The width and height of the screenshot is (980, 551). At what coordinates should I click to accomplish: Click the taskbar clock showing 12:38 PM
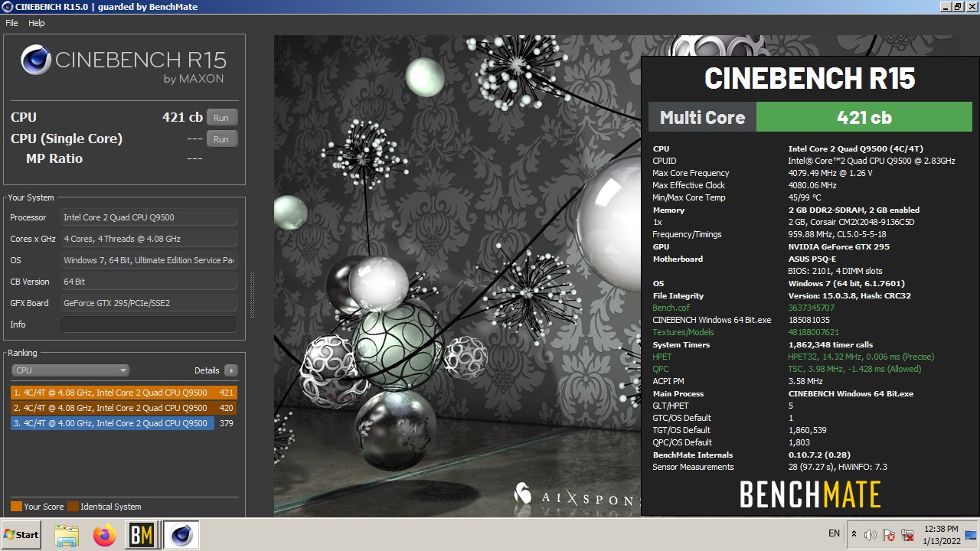click(x=942, y=534)
